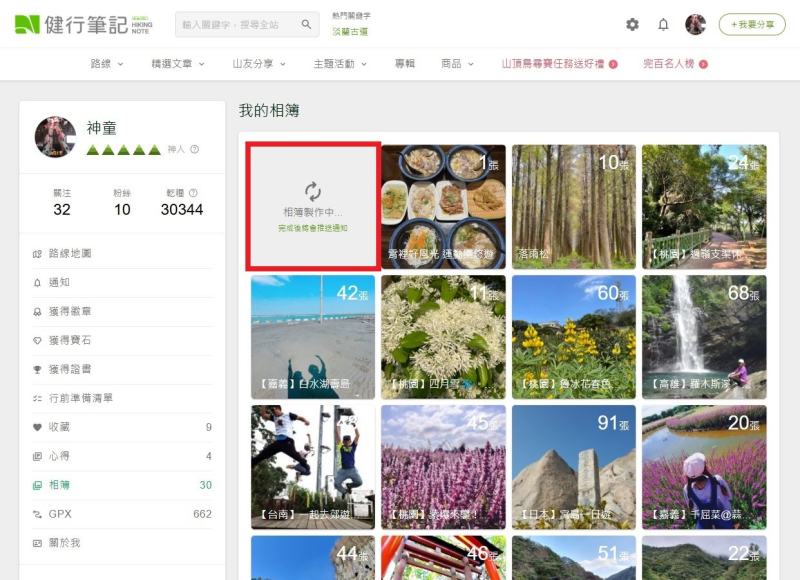Click user avatar in top bar
The width and height of the screenshot is (800, 580).
(695, 25)
